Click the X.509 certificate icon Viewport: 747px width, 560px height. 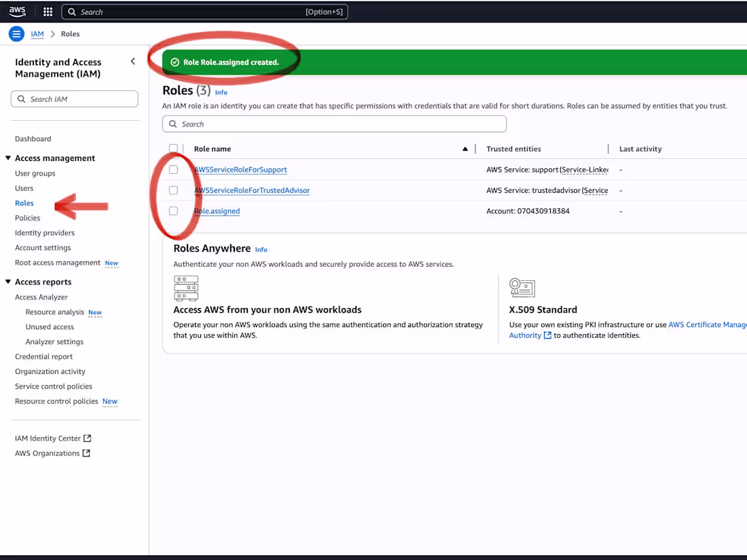(x=522, y=287)
